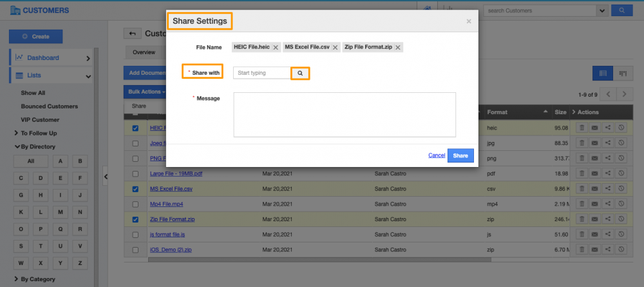Open history icon for the csv row
The image size is (644, 287).
pos(621,189)
